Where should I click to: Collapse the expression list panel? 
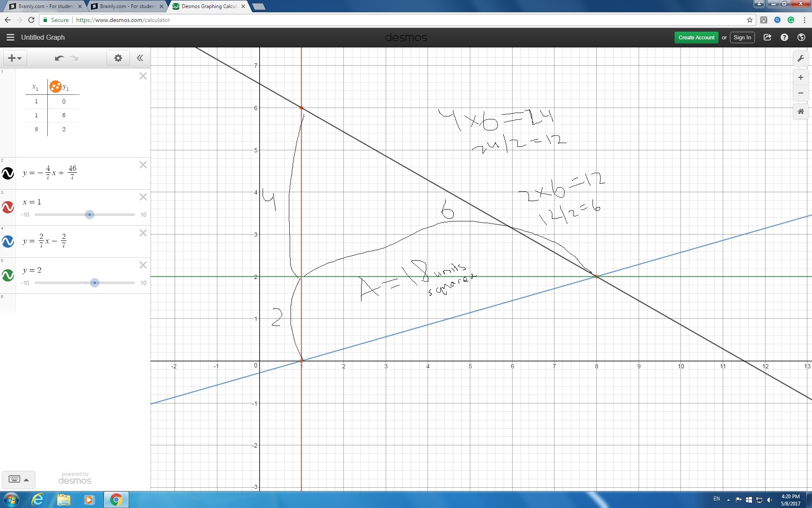point(140,58)
